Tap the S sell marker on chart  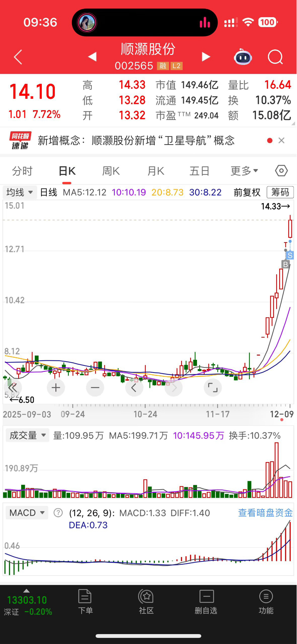pyautogui.click(x=290, y=255)
